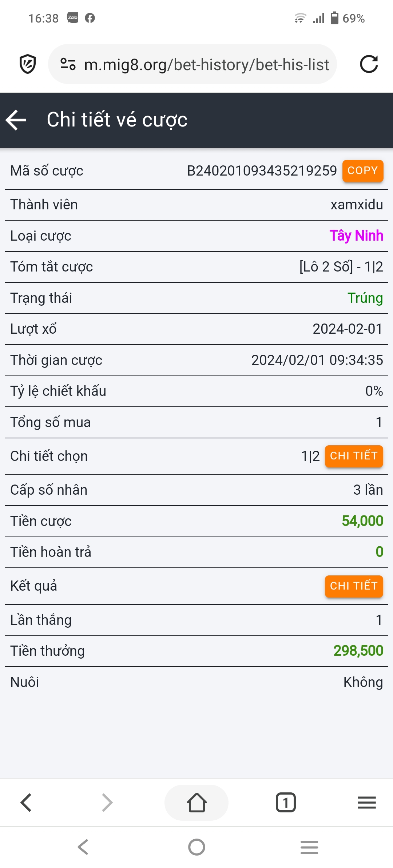Tap the Tây Ninh bet type value
The image size is (393, 868).
pos(356,236)
